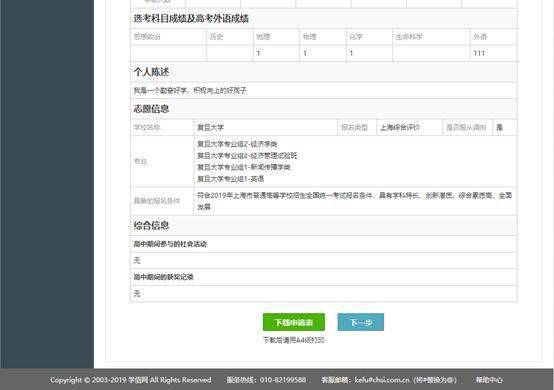Open the 帮助中心 link in the footer
This screenshot has width=554, height=390.
pos(489,380)
